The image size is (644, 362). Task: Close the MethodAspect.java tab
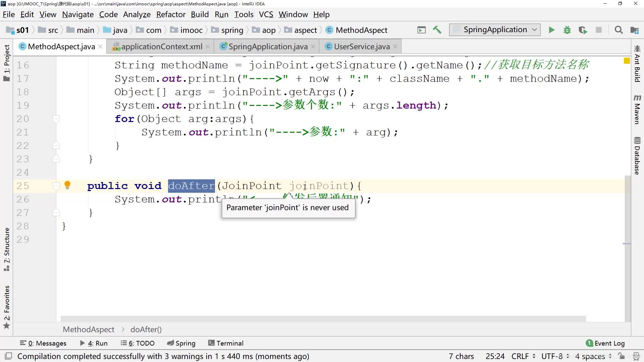click(100, 47)
